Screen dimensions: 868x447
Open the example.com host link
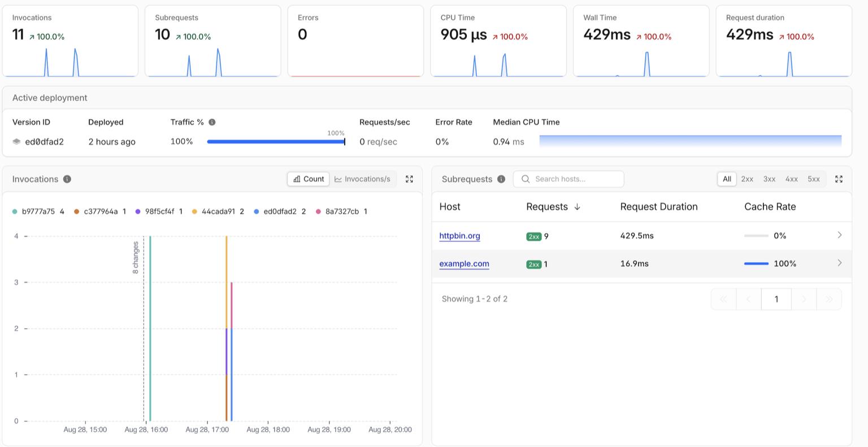tap(464, 264)
